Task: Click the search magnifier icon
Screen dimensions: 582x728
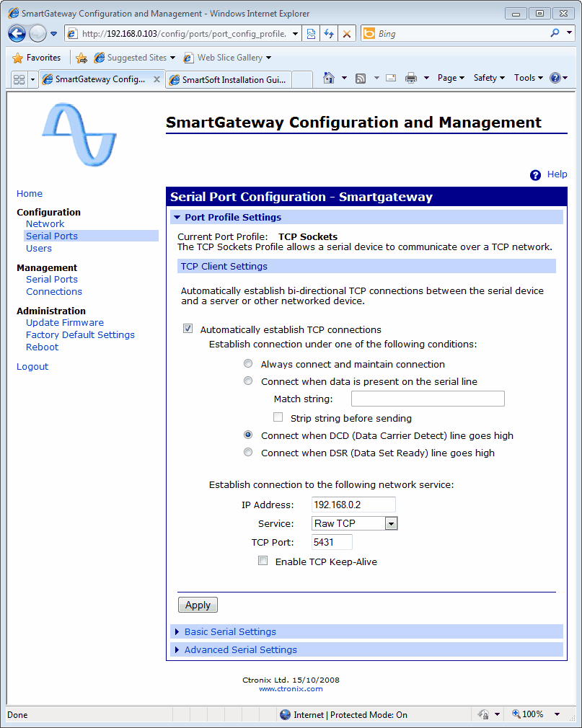Action: (555, 33)
